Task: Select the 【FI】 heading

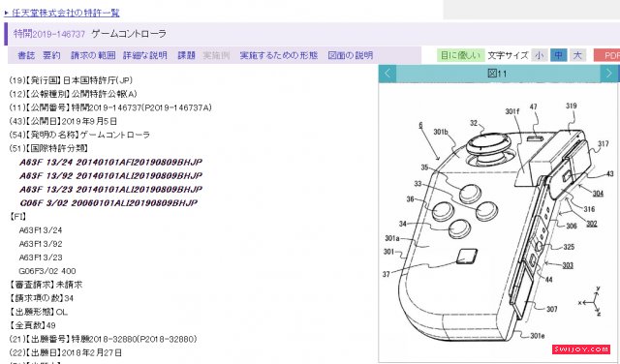Action: 17,217
